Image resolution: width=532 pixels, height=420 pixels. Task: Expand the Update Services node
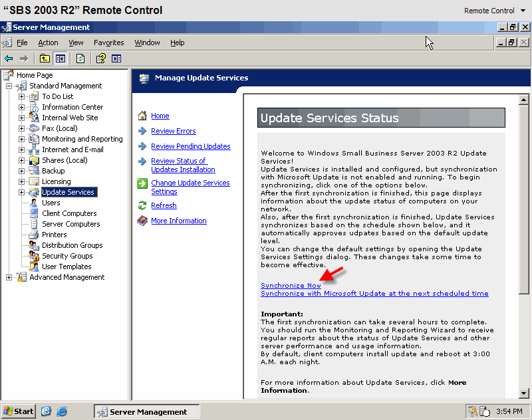[x=22, y=192]
